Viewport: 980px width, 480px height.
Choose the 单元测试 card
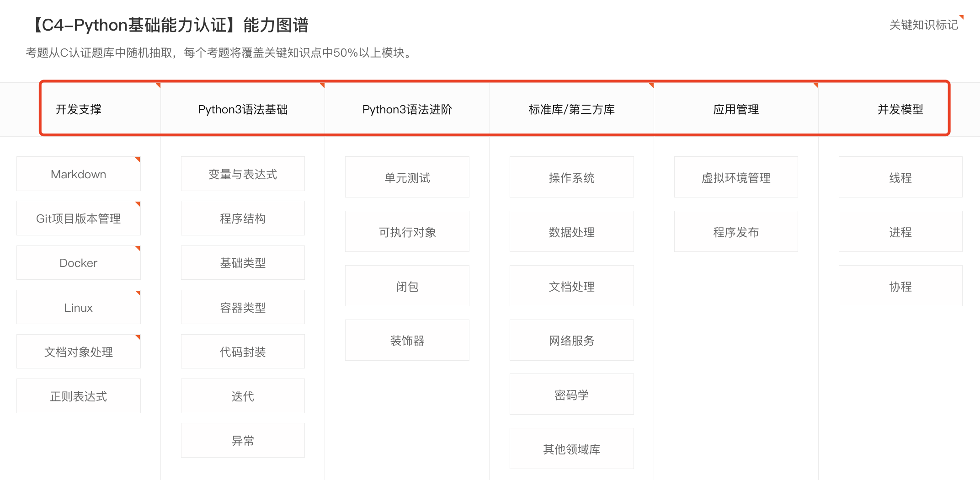[407, 177]
